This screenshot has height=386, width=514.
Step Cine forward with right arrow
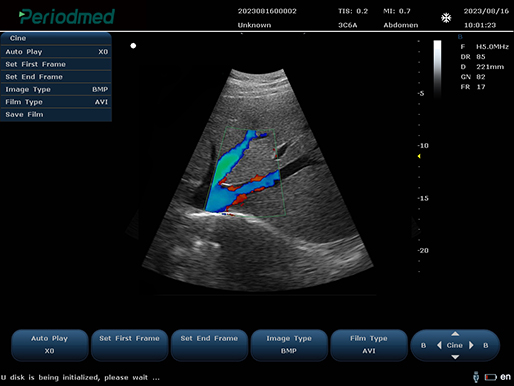coord(471,345)
